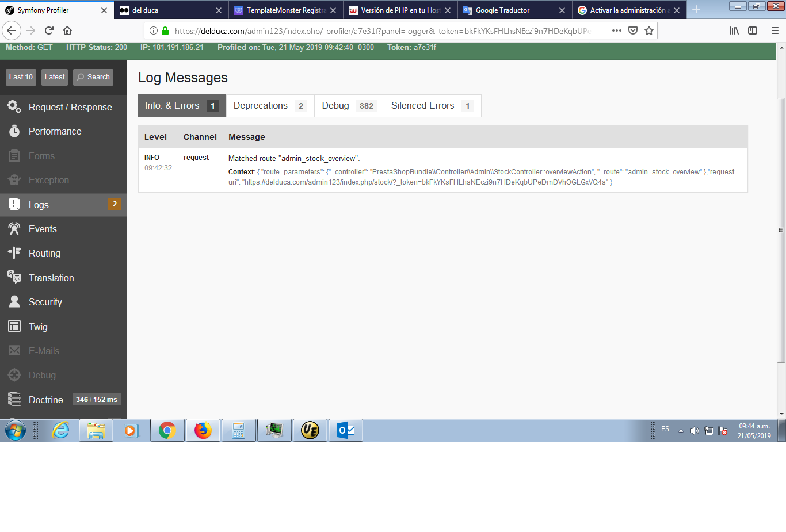Bookmark this page with star icon

coord(649,30)
